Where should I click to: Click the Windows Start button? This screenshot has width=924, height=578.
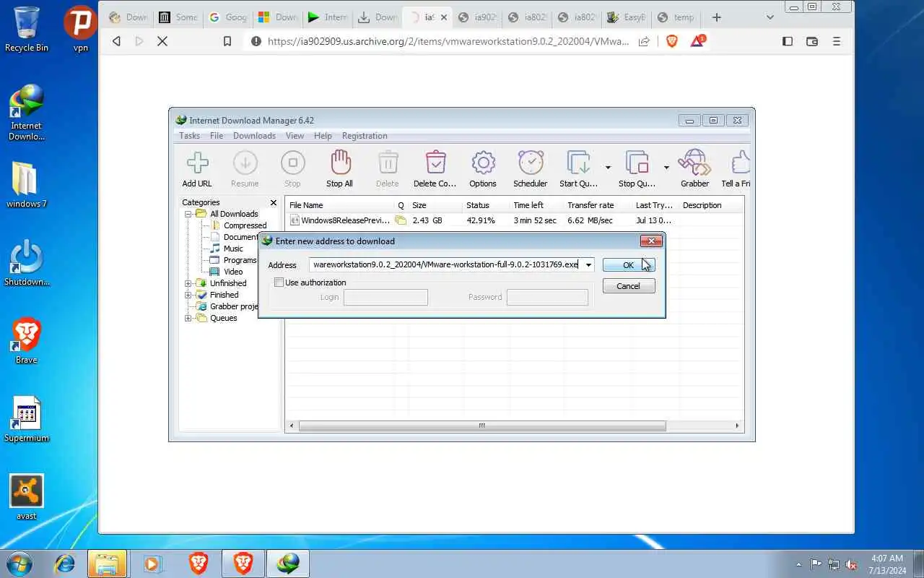click(19, 563)
